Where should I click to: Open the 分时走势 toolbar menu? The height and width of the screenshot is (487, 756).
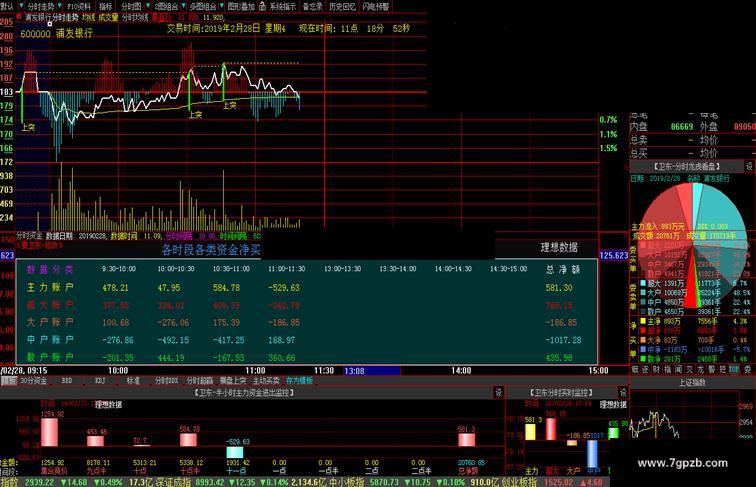point(40,7)
